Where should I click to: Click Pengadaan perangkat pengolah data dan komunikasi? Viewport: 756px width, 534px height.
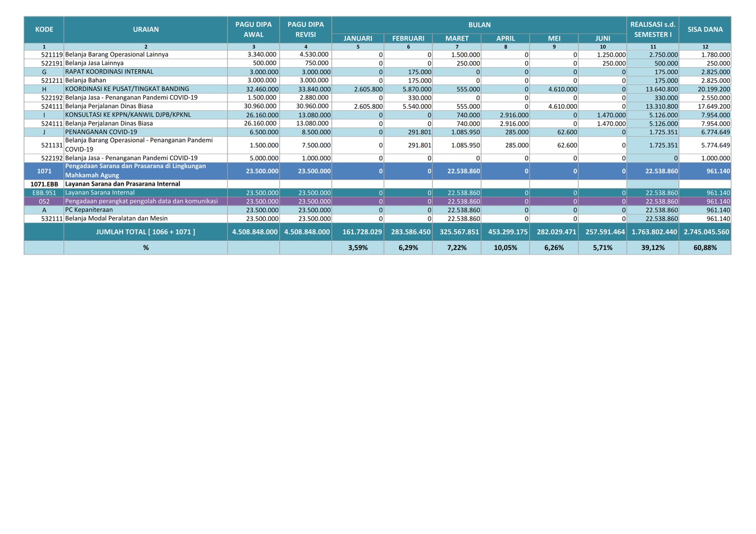141,201
